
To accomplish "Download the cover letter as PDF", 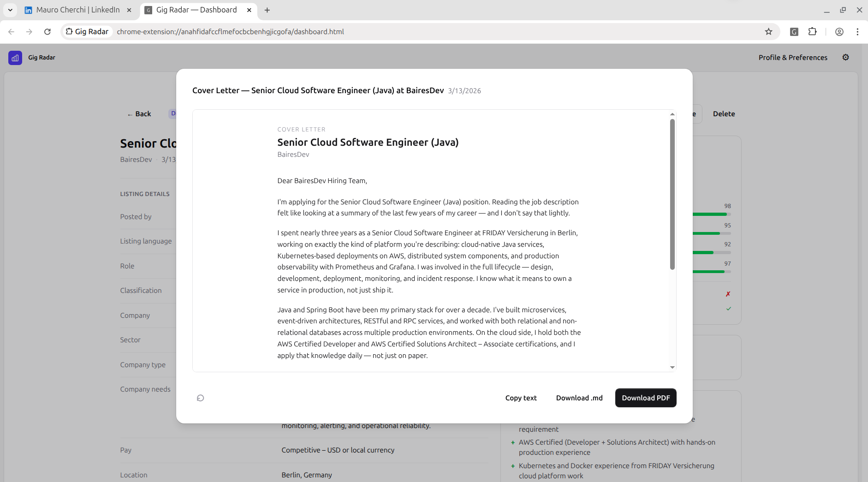I will [646, 398].
